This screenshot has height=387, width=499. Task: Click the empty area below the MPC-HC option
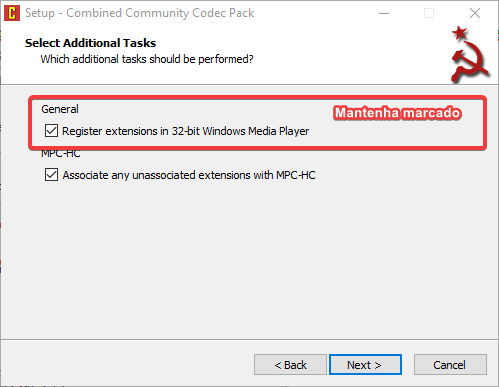coord(249,260)
